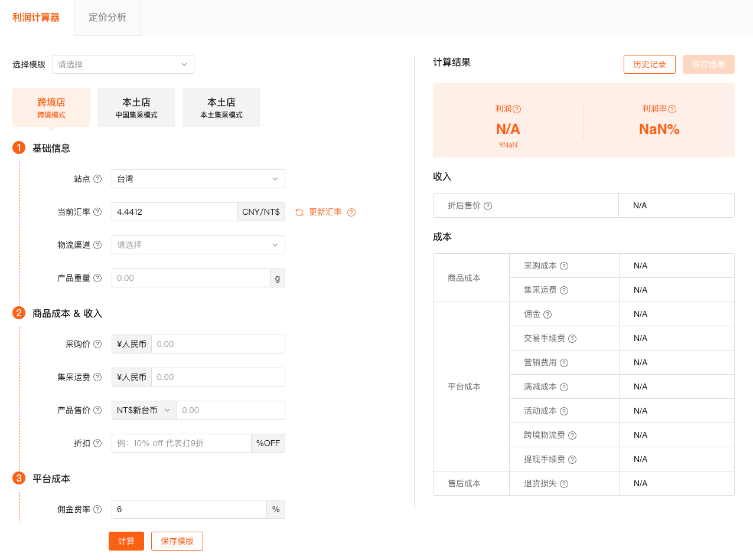Click help icon after 更新汇率 link
The height and width of the screenshot is (560, 753).
click(351, 212)
